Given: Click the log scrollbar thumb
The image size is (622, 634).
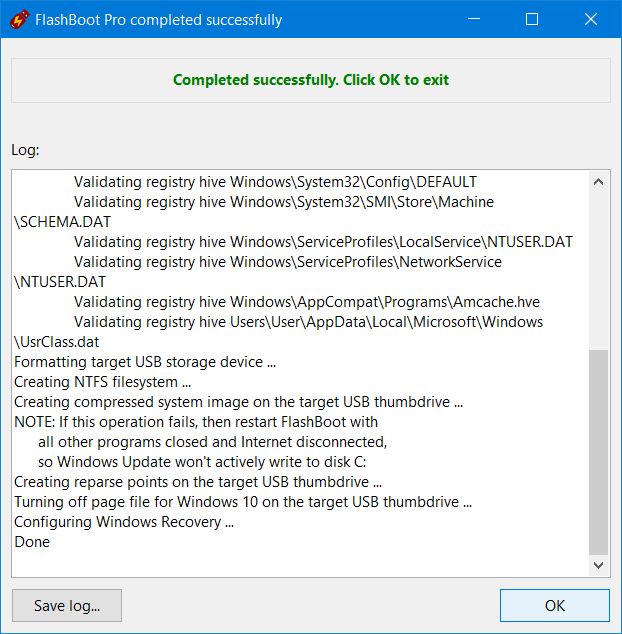Looking at the screenshot, I should tap(599, 452).
